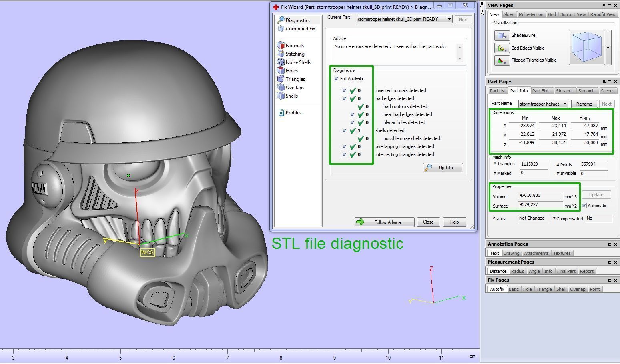Maximize the Measurement Pages panel

tap(610, 262)
